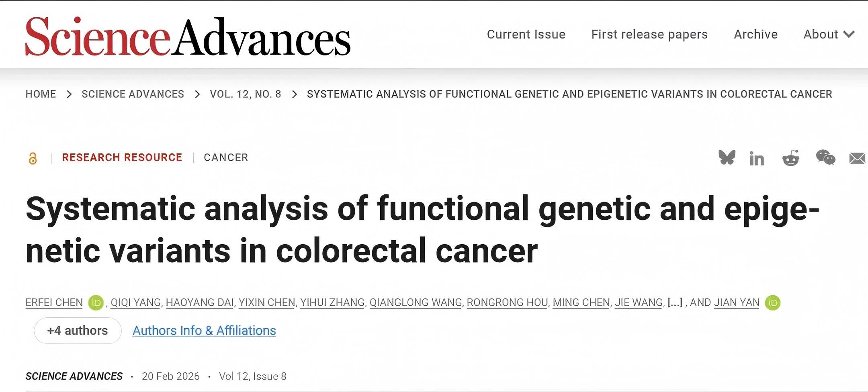Open Erfei Chen's ORCID iD icon

pos(96,303)
